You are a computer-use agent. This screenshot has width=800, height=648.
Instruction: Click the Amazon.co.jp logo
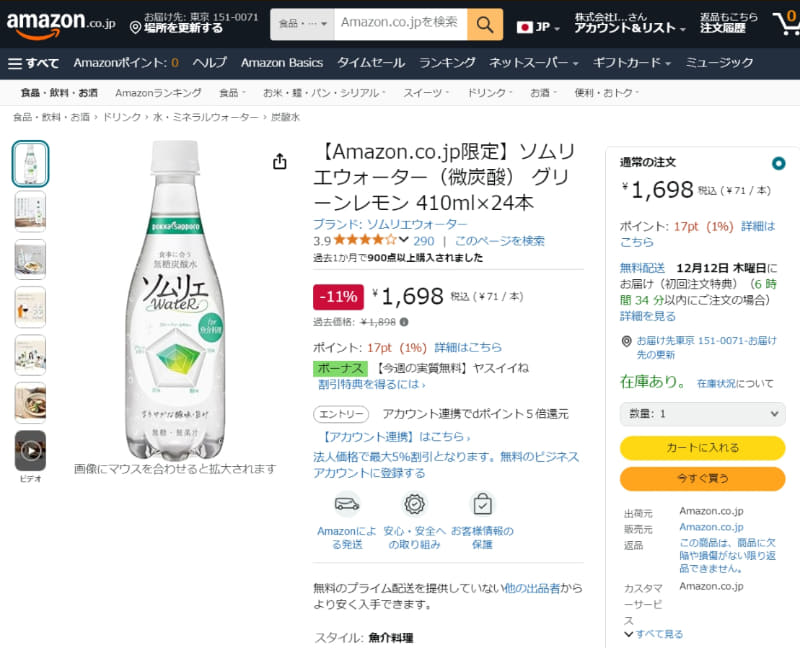coord(60,22)
